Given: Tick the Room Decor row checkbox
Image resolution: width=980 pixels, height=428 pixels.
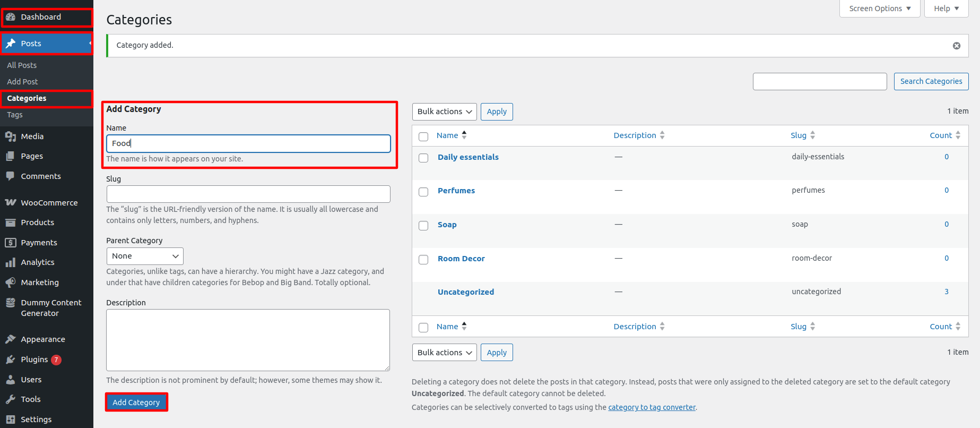Looking at the screenshot, I should [x=423, y=260].
